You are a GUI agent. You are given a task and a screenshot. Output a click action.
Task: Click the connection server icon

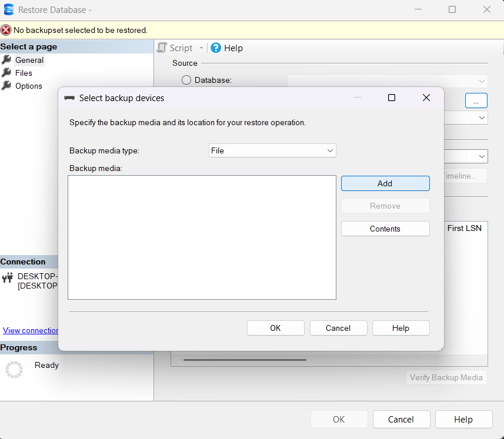tap(8, 278)
